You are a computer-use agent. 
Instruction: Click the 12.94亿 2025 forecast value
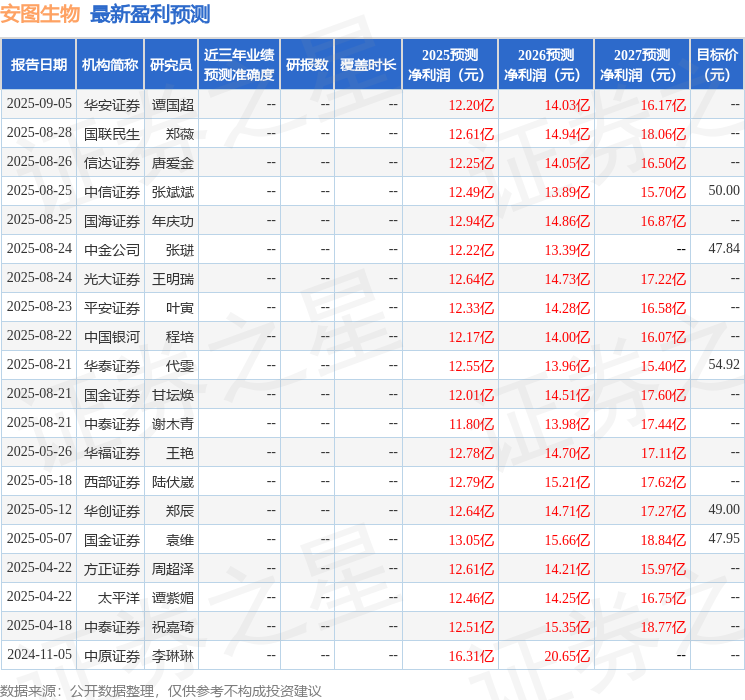[x=471, y=221]
